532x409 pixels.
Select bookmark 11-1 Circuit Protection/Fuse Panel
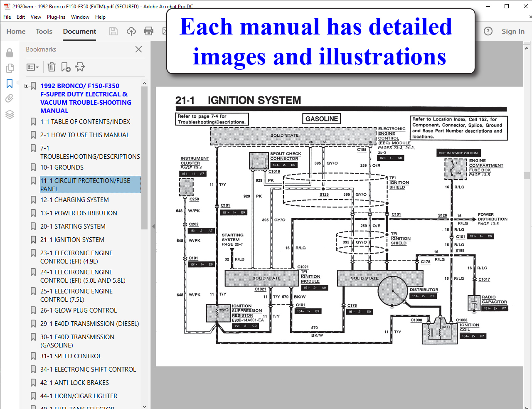tap(90, 185)
